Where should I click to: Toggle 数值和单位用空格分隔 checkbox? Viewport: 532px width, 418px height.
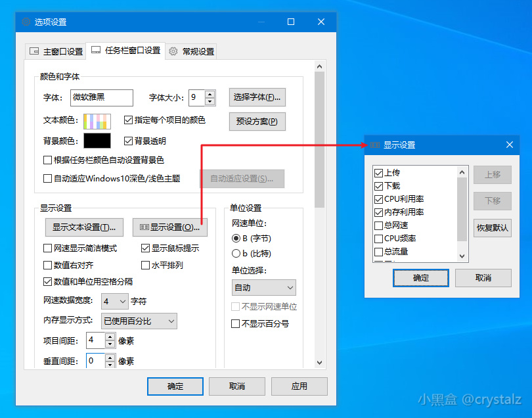click(x=47, y=281)
